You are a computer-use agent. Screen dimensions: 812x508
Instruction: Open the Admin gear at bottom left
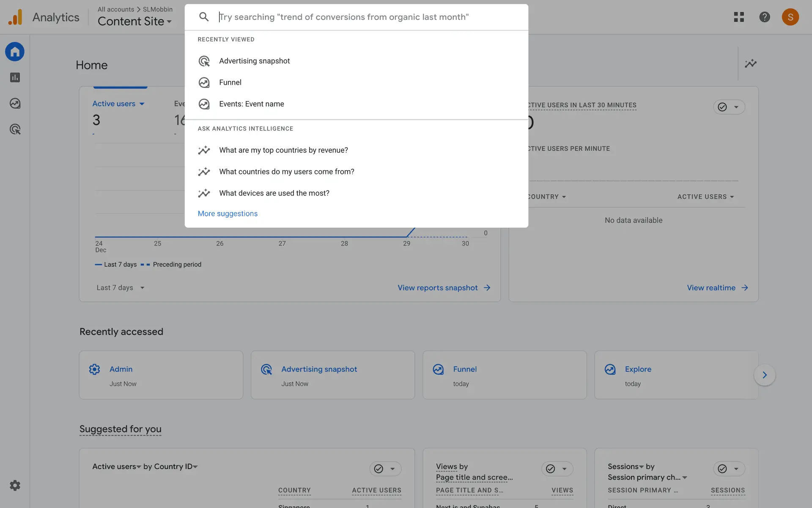pos(15,485)
